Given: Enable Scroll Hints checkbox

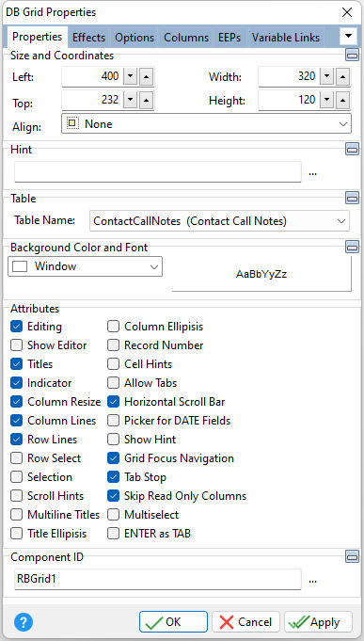Looking at the screenshot, I should pos(16,496).
